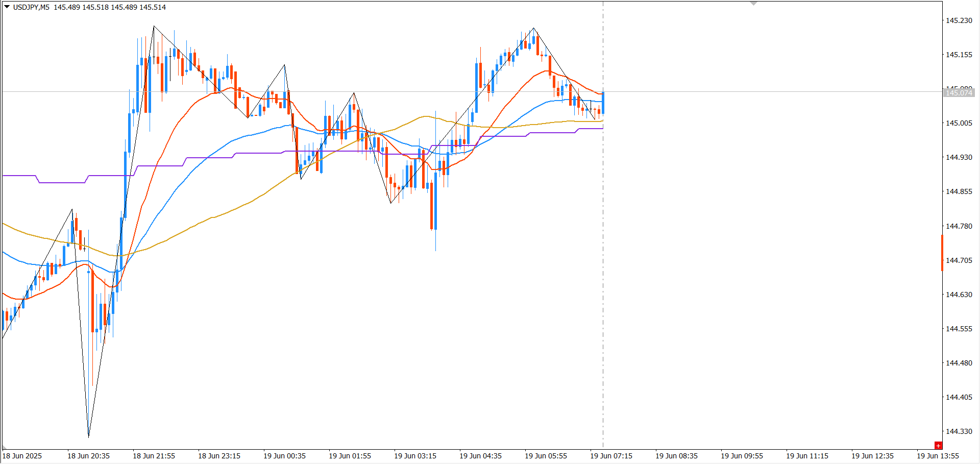
Task: Click the 18 Jun 2025 date label
Action: [22, 456]
